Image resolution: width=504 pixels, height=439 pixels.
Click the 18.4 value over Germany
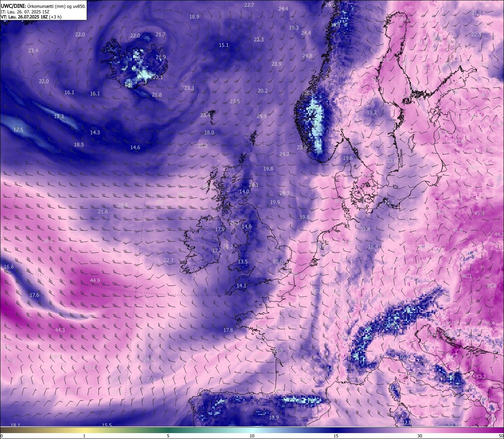coord(373,246)
